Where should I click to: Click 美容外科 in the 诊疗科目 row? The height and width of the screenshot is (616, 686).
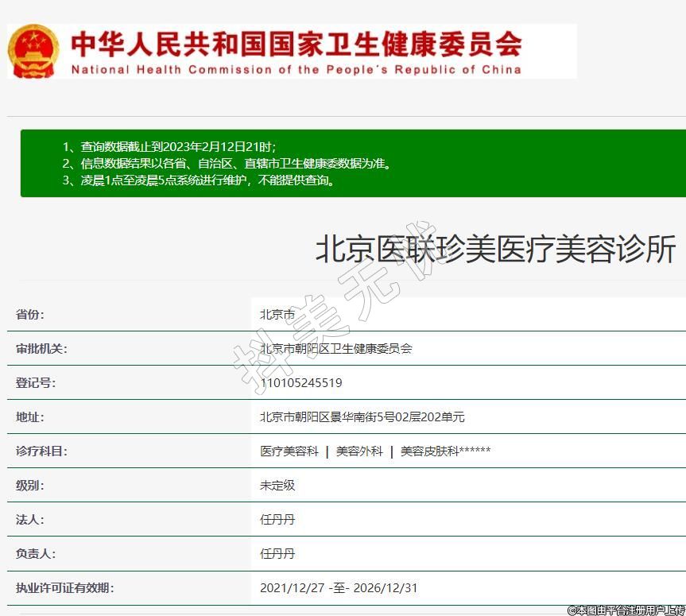359,451
